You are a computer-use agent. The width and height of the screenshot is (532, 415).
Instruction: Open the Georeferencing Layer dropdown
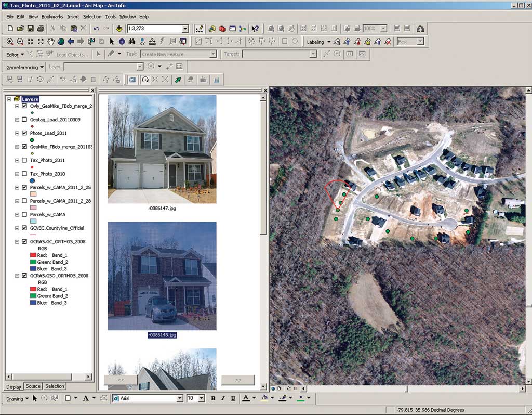click(140, 67)
